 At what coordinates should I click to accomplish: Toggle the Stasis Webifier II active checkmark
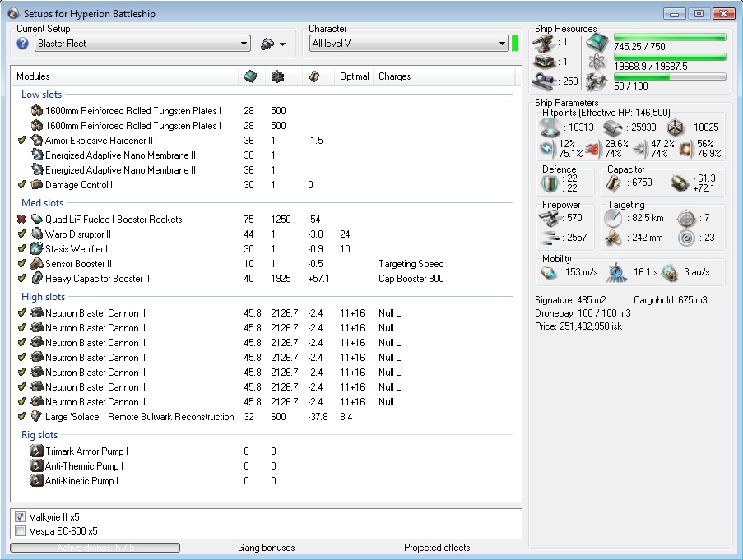pyautogui.click(x=21, y=248)
